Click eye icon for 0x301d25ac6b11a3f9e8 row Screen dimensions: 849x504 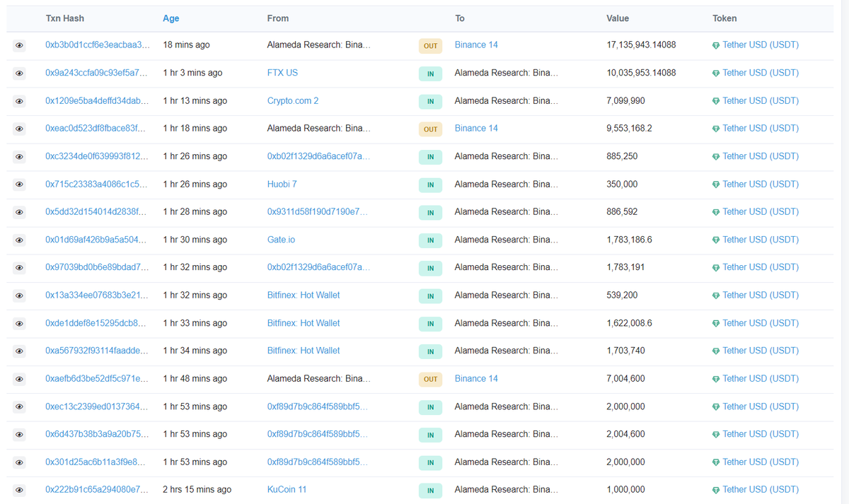pos(19,462)
